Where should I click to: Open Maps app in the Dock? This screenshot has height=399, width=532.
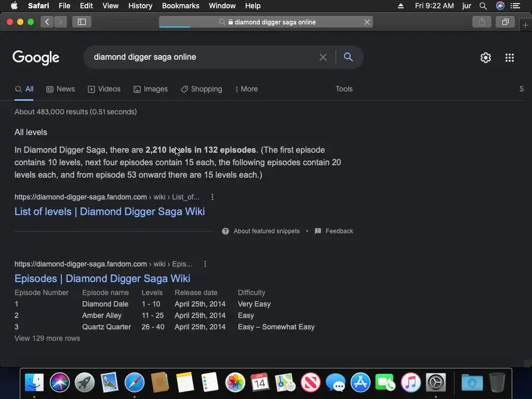tap(285, 382)
